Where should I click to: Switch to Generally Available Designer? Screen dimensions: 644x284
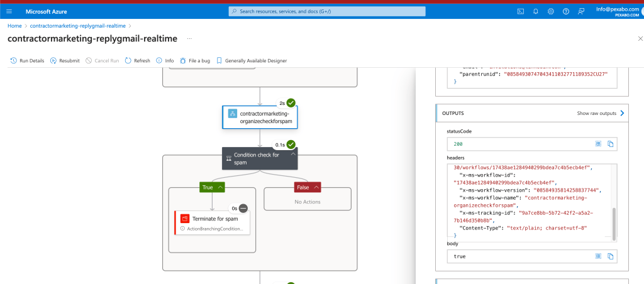tap(252, 60)
